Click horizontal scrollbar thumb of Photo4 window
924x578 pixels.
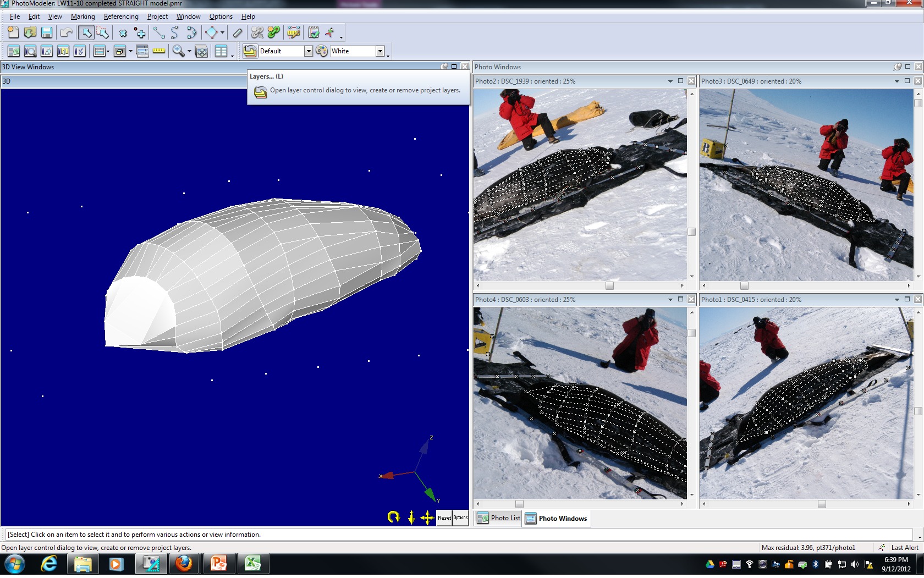click(519, 504)
